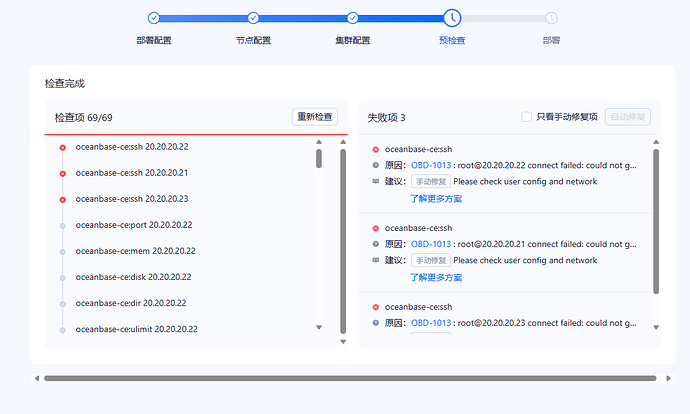Open OBD-1013 link for 20.20.20.21
The width and height of the screenshot is (690, 414).
click(431, 244)
